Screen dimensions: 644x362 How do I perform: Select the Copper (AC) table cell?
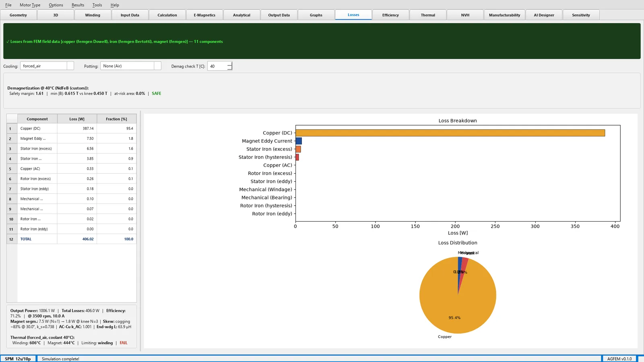pos(37,169)
